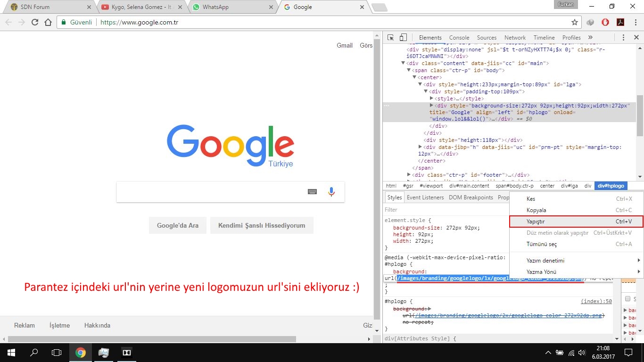Screen dimensions: 644x362
Task: Open Yazma Yönü submenu
Action: tap(576, 272)
